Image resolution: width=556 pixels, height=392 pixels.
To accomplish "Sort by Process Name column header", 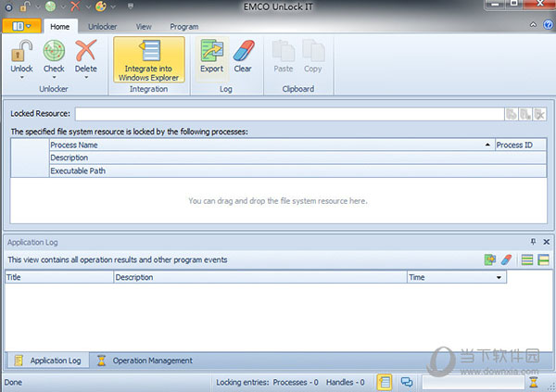I will coord(272,145).
